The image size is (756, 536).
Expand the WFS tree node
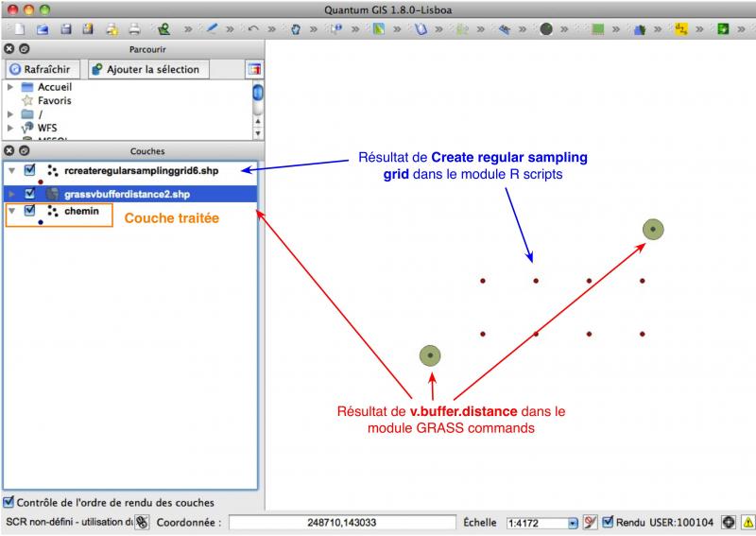pyautogui.click(x=9, y=127)
